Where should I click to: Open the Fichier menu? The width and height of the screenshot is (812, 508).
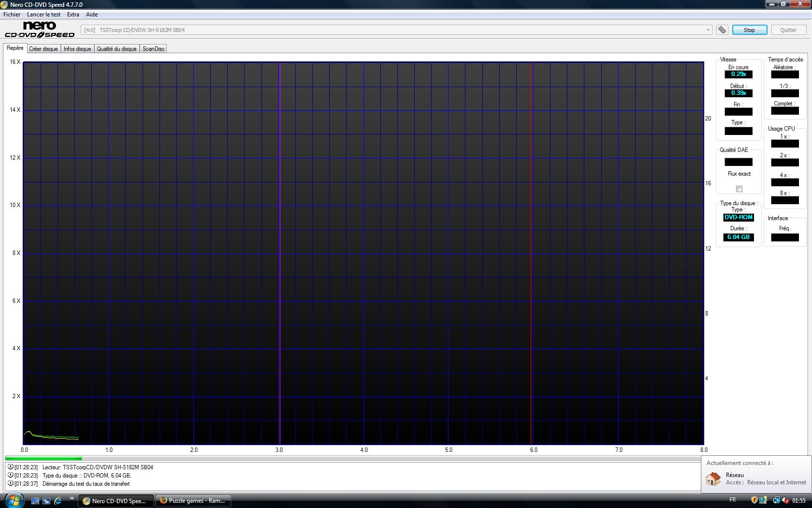[12, 15]
